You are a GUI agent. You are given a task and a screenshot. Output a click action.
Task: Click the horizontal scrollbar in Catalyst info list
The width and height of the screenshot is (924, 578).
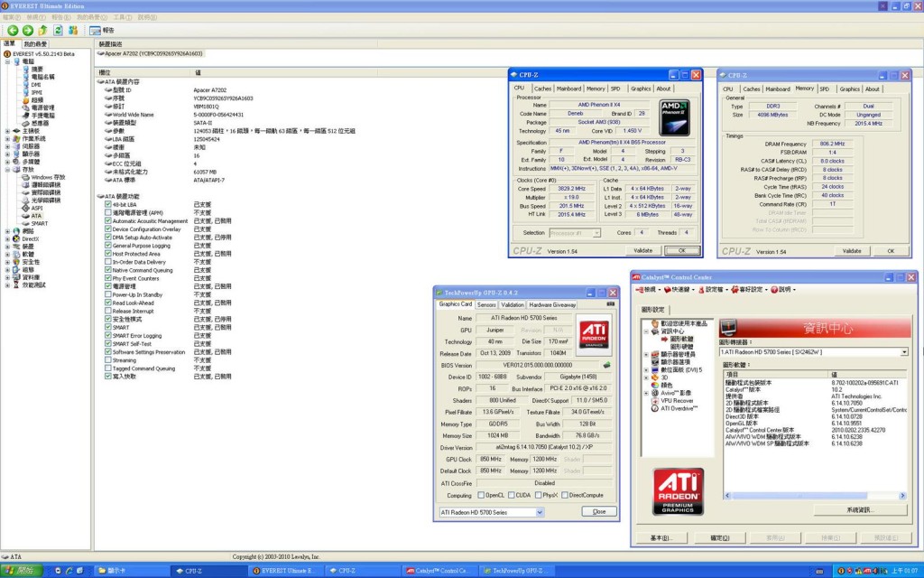[x=815, y=496]
